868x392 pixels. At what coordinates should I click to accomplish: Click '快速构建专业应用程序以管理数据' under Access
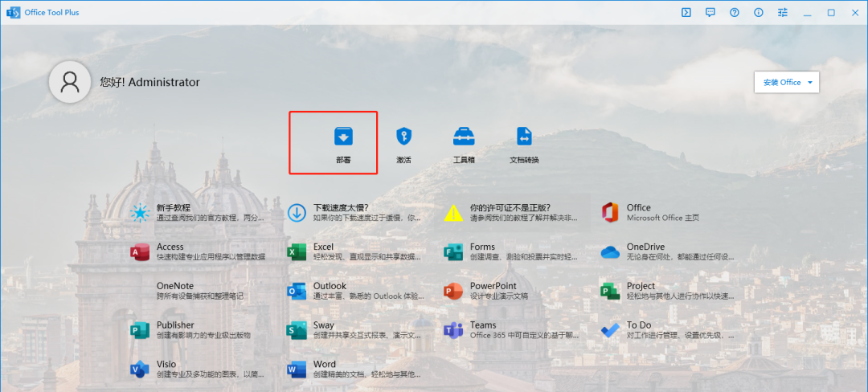tap(211, 257)
